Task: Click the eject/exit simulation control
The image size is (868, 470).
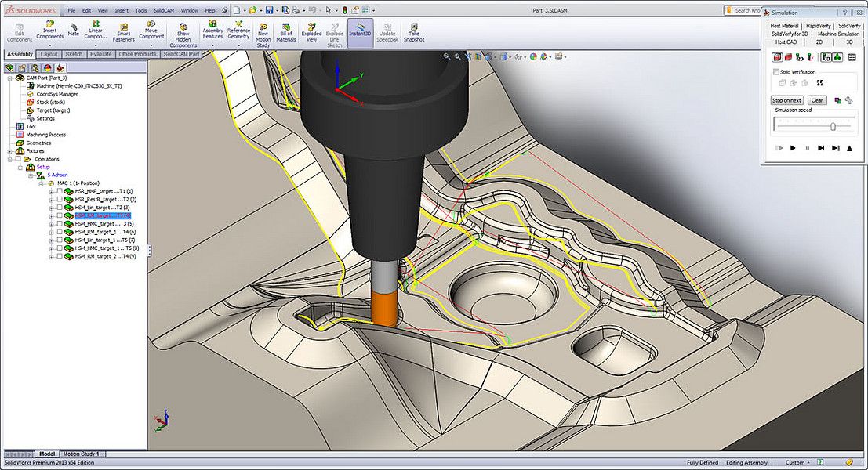Action: click(850, 148)
